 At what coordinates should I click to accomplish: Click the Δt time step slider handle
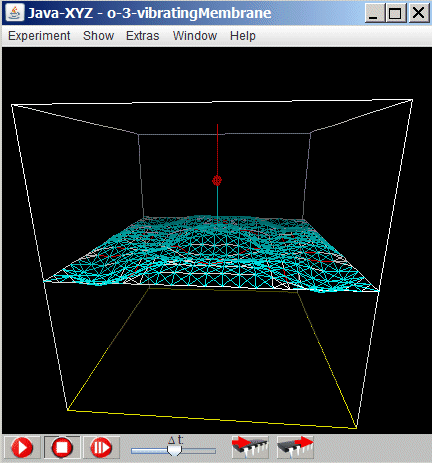click(x=174, y=451)
